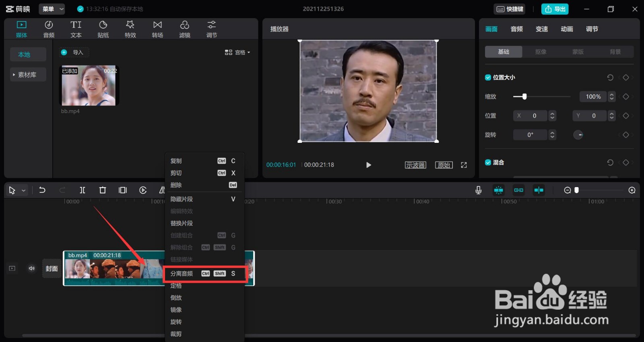The height and width of the screenshot is (342, 644).
Task: Toggle main track magnet snapping
Action: 499,190
